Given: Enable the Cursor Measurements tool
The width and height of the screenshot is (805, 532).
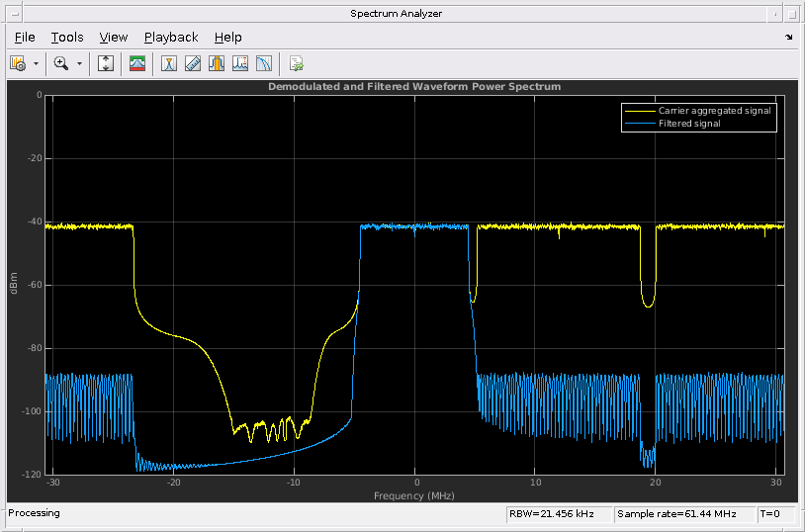Looking at the screenshot, I should [169, 63].
